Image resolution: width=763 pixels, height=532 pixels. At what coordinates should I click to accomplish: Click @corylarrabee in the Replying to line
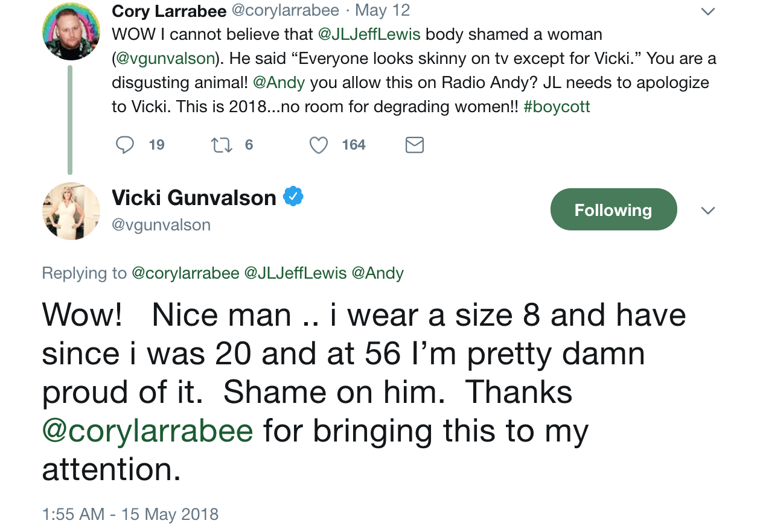tap(185, 273)
